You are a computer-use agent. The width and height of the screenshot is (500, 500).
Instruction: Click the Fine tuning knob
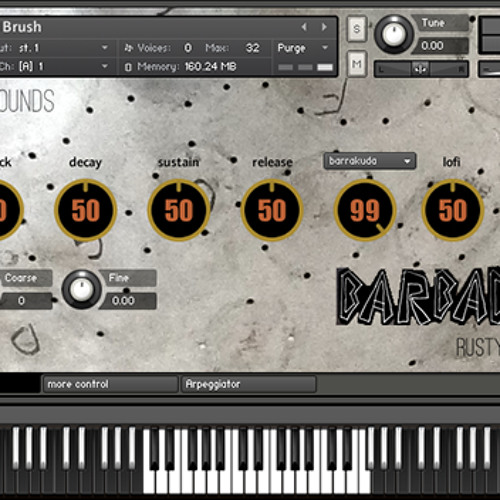tap(82, 289)
